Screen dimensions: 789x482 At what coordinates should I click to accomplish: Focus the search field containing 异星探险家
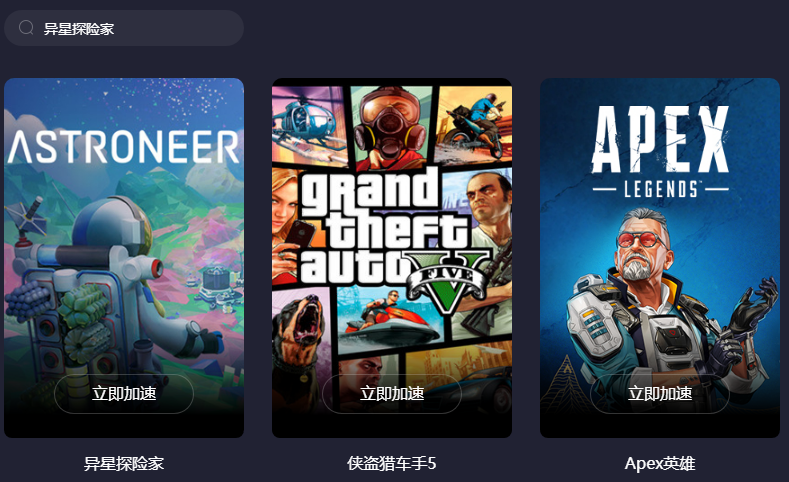tap(124, 28)
